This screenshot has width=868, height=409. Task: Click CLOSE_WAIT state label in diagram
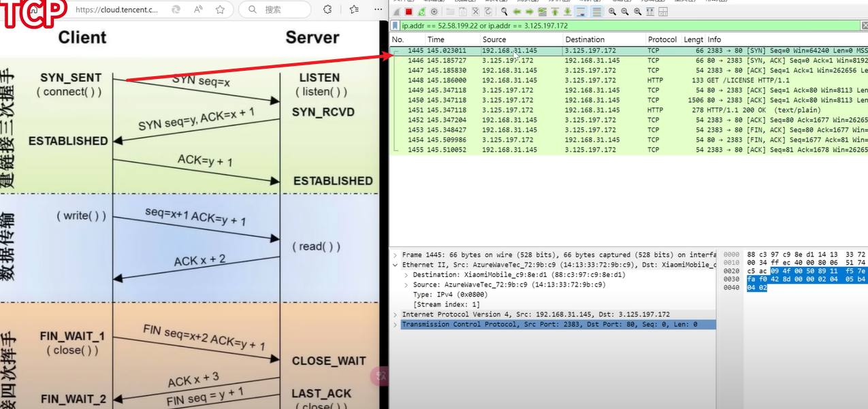(329, 361)
